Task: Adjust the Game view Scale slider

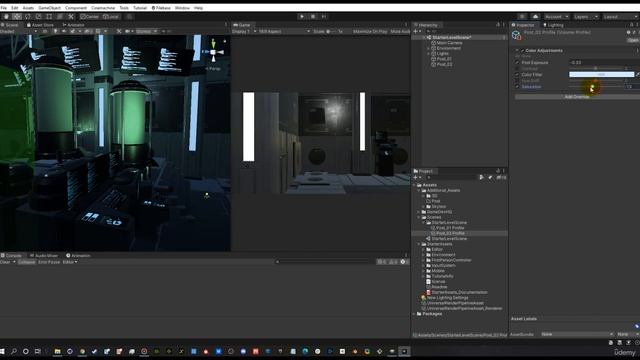Action: pyautogui.click(x=331, y=31)
